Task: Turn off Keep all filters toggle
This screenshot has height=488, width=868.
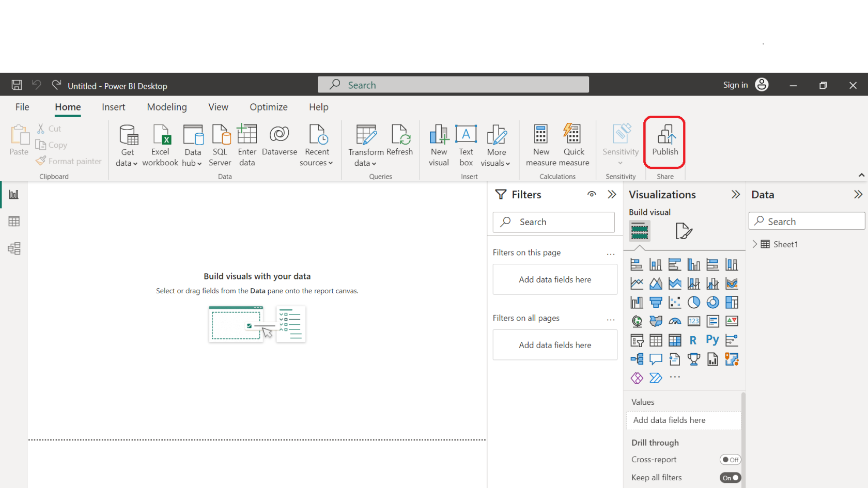Action: point(730,478)
